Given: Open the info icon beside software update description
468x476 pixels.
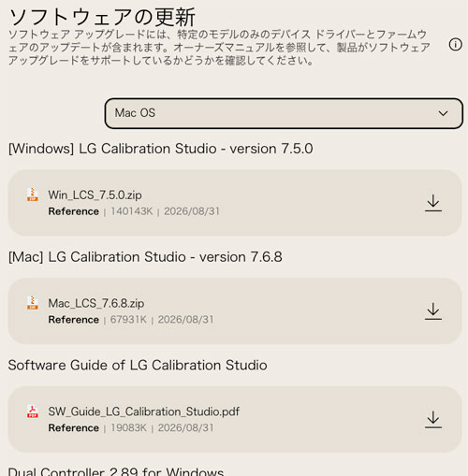Looking at the screenshot, I should point(455,45).
